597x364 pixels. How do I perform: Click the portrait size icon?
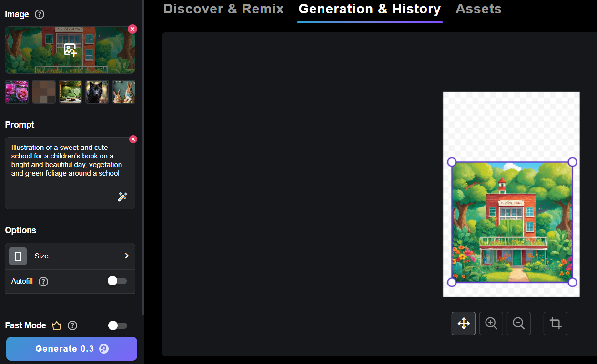[18, 256]
